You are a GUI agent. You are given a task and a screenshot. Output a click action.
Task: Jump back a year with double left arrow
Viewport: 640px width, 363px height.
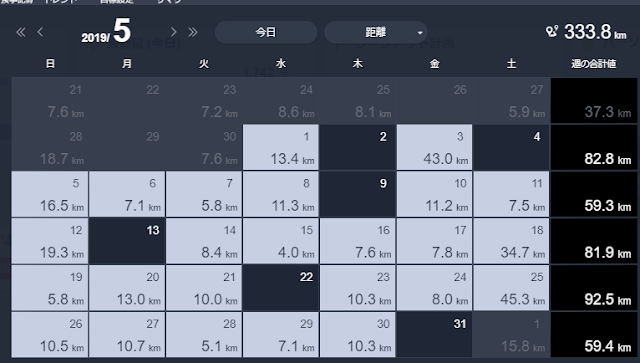coord(21,32)
